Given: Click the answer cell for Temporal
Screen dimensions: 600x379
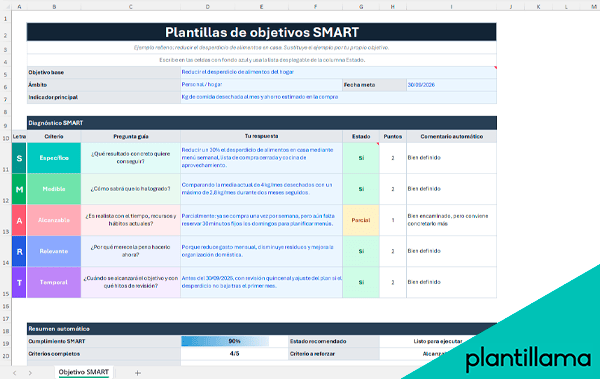Looking at the screenshot, I should coord(261,282).
